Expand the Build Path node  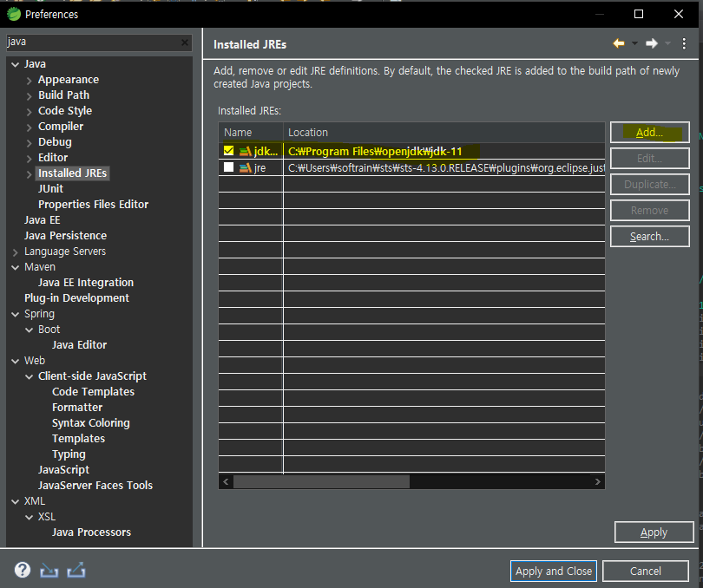(x=30, y=96)
